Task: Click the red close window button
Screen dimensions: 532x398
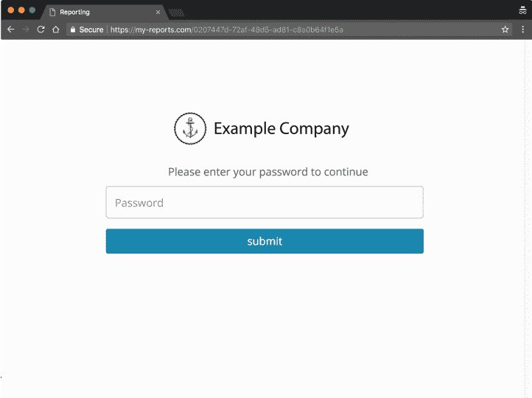Action: pyautogui.click(x=10, y=10)
